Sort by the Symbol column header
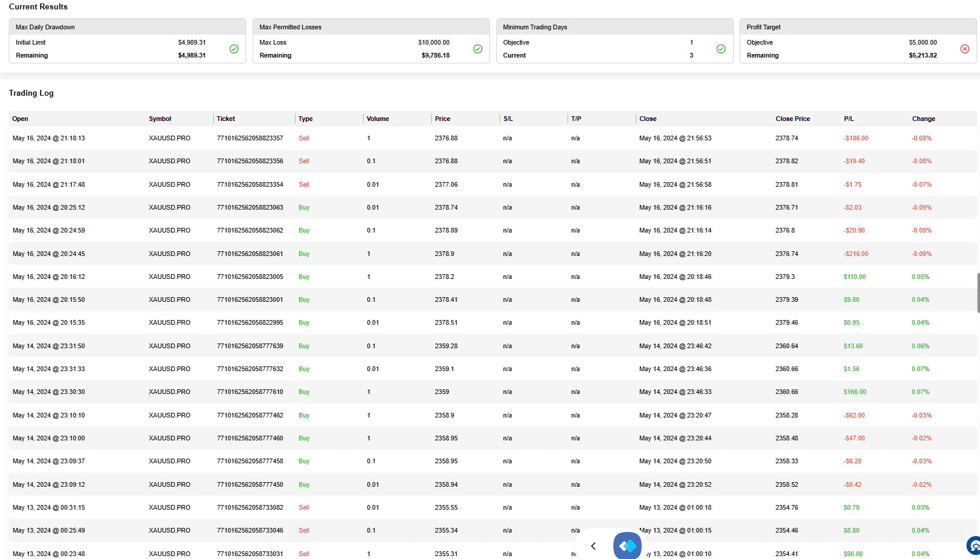 point(160,119)
